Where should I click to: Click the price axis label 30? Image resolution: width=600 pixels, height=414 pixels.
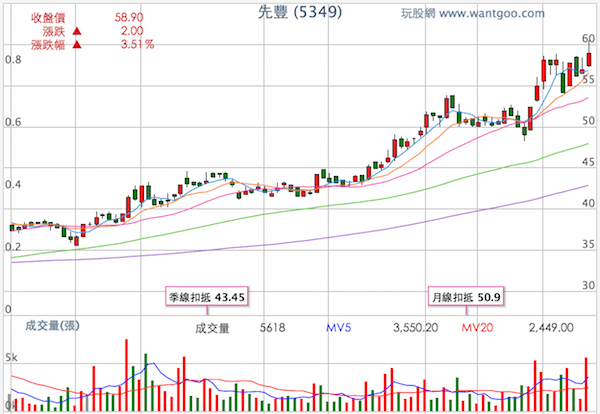point(589,285)
